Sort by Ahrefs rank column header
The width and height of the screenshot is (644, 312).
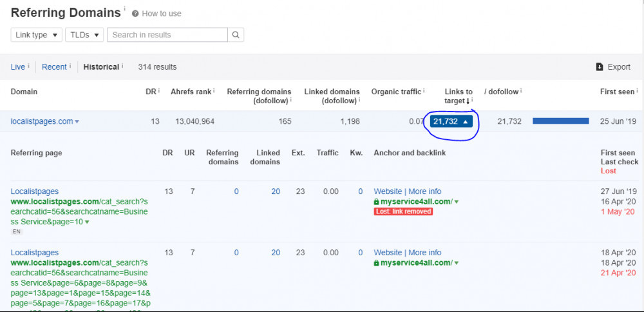pyautogui.click(x=191, y=92)
